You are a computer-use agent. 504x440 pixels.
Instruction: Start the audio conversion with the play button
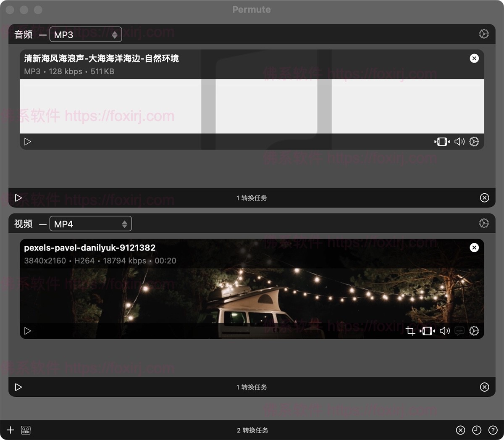click(x=18, y=198)
